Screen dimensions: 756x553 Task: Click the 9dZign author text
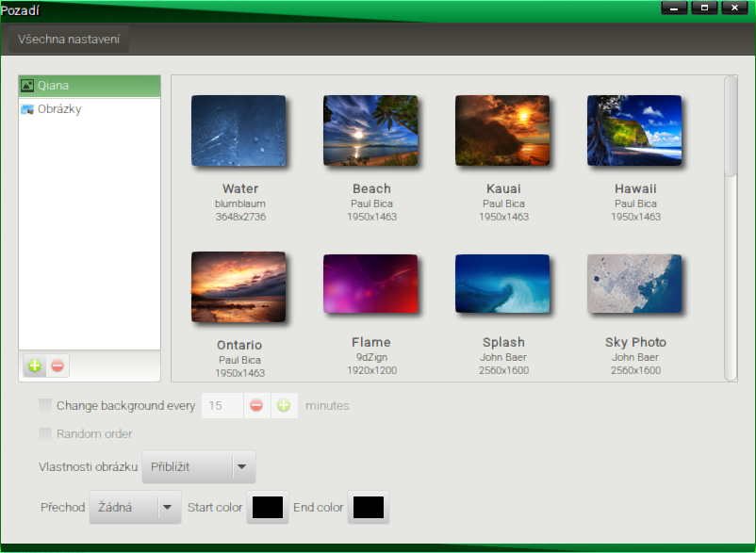pos(371,357)
